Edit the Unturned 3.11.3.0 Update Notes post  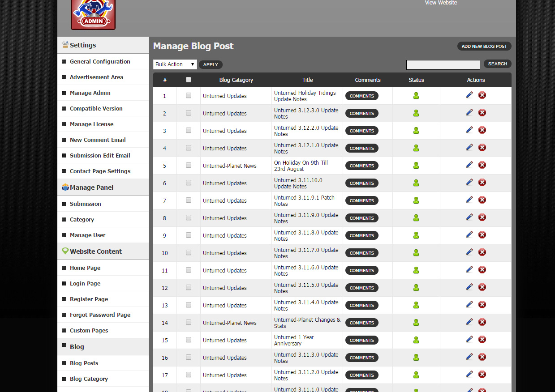coord(469,357)
